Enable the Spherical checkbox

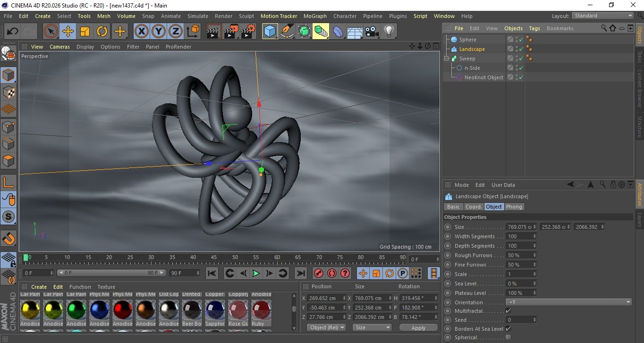point(508,337)
